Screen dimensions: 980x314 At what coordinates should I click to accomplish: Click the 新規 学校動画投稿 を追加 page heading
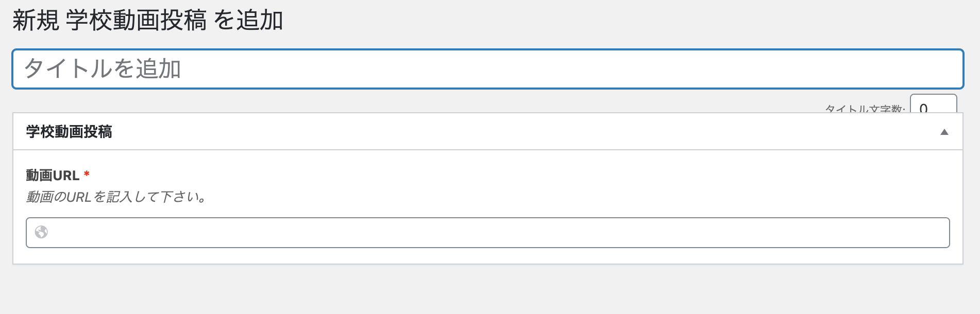148,21
